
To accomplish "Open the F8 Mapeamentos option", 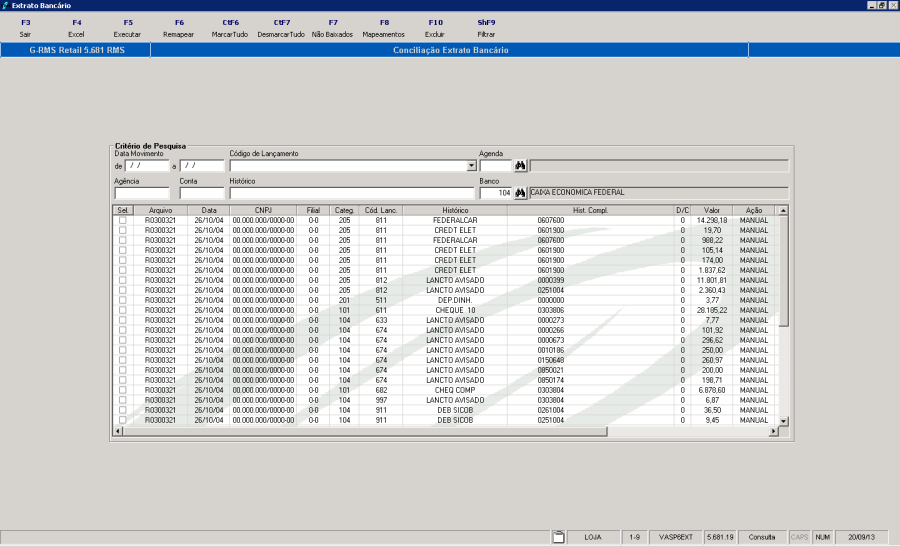I will click(x=384, y=28).
